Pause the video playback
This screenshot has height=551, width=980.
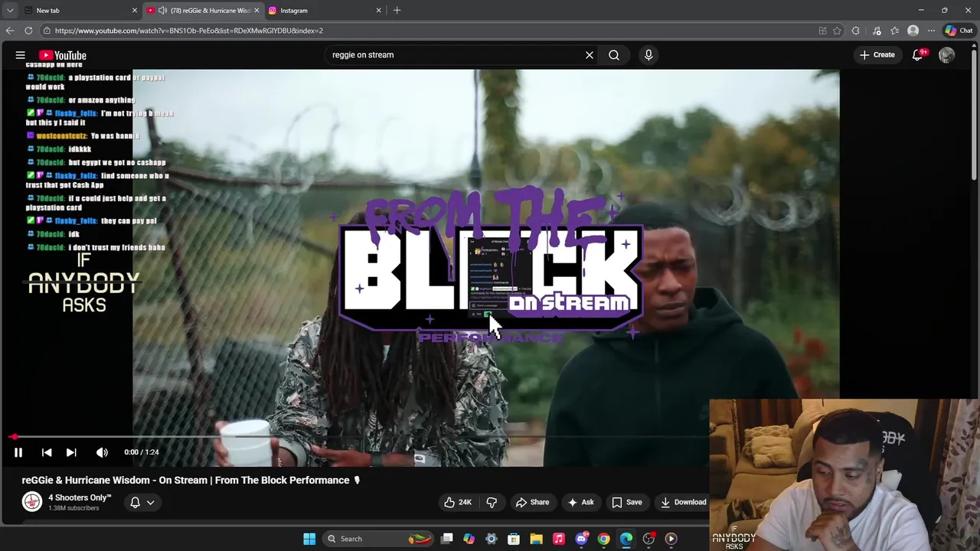[x=18, y=452]
